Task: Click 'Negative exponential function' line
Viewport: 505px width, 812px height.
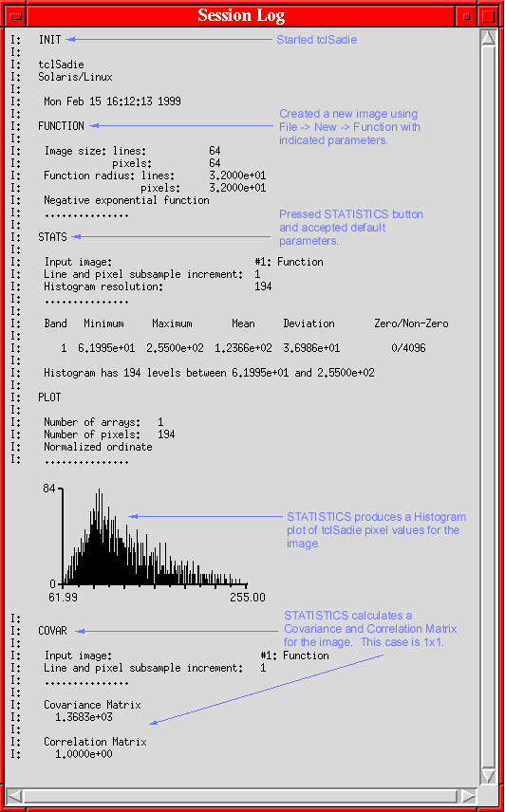Action: (x=127, y=200)
